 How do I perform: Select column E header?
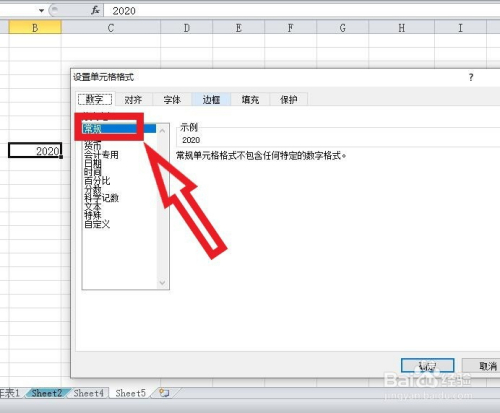click(239, 28)
